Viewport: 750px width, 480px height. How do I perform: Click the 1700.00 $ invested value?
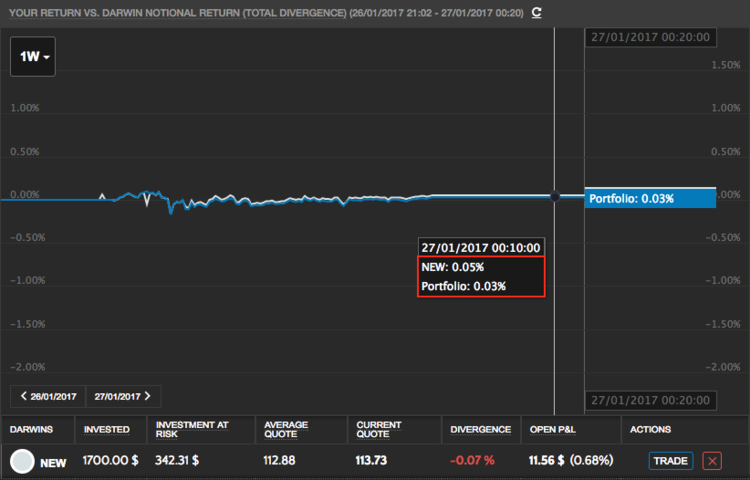click(x=110, y=460)
